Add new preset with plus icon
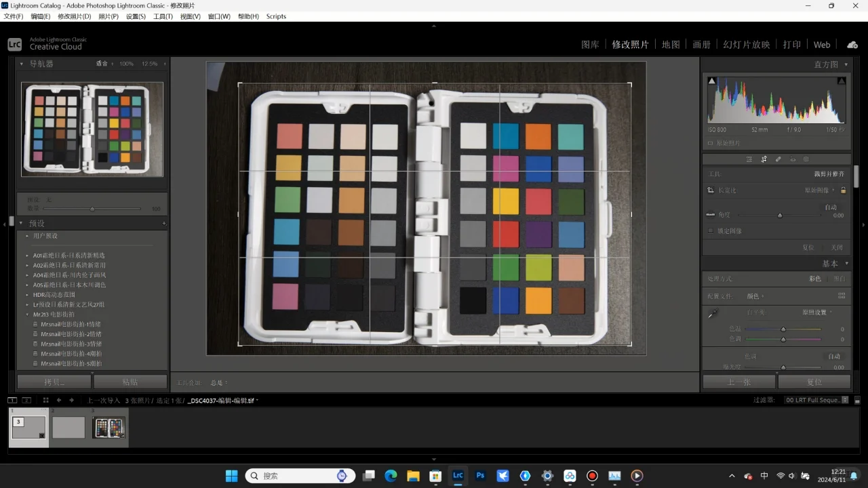The height and width of the screenshot is (488, 868). coord(164,224)
